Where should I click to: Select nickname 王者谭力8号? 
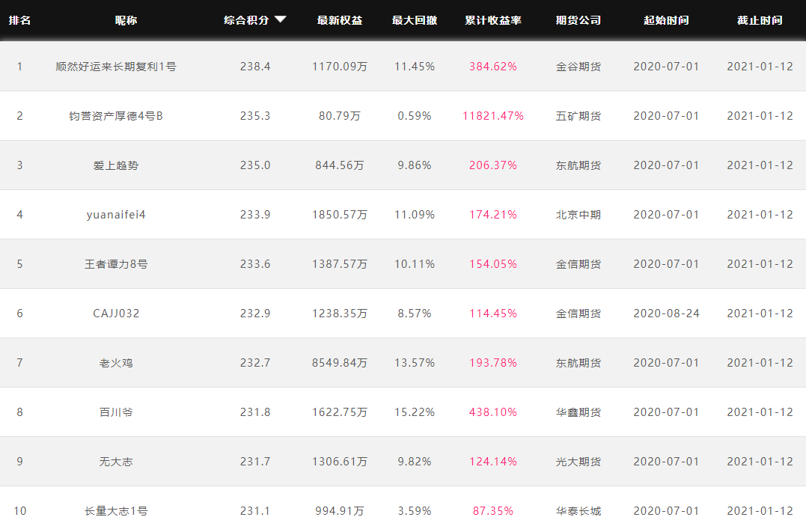coord(116,263)
